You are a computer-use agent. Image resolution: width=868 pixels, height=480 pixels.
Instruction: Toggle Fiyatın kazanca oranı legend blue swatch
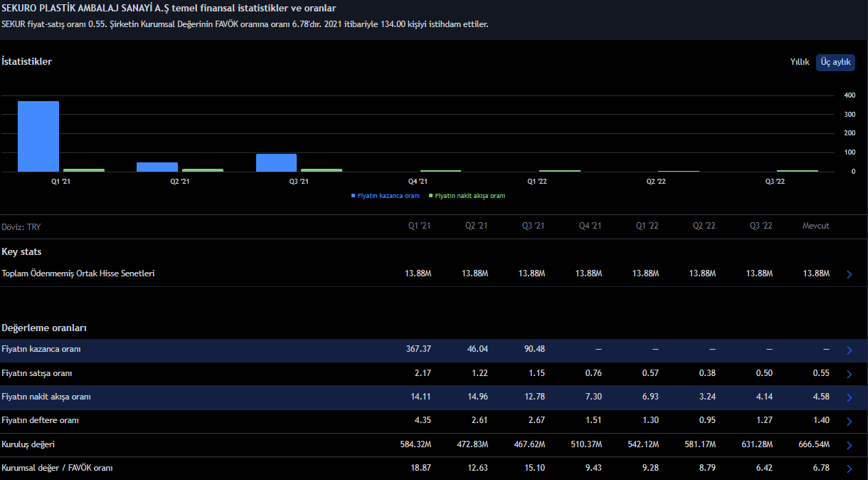point(353,195)
